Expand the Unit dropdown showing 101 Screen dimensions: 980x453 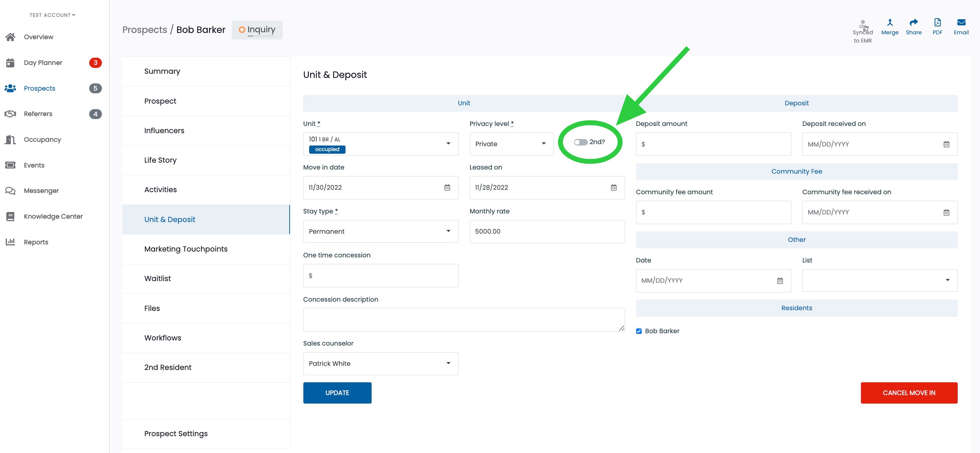[x=381, y=144]
